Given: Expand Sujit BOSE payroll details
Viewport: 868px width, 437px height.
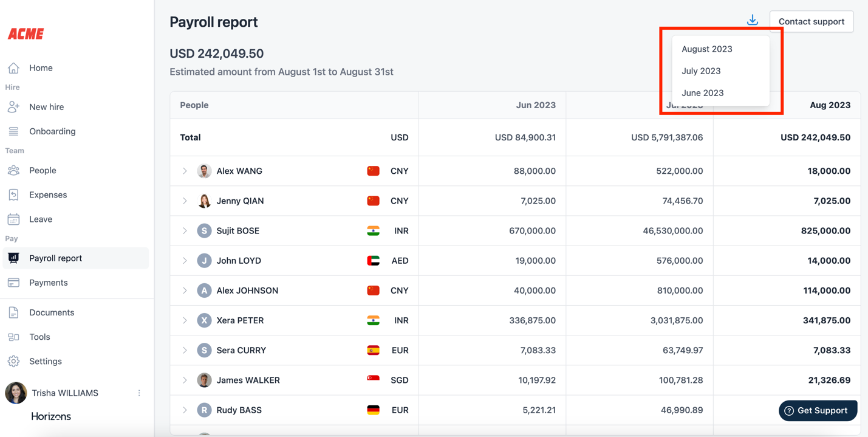Looking at the screenshot, I should tap(185, 231).
